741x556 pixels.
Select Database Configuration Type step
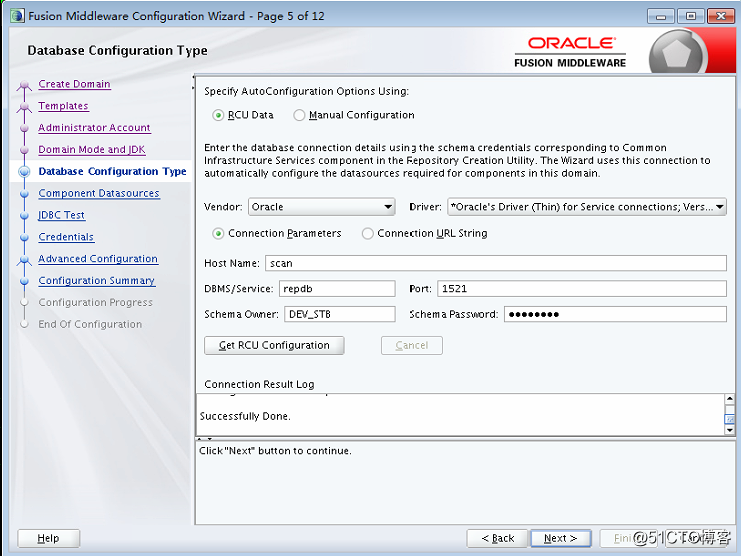(x=112, y=171)
